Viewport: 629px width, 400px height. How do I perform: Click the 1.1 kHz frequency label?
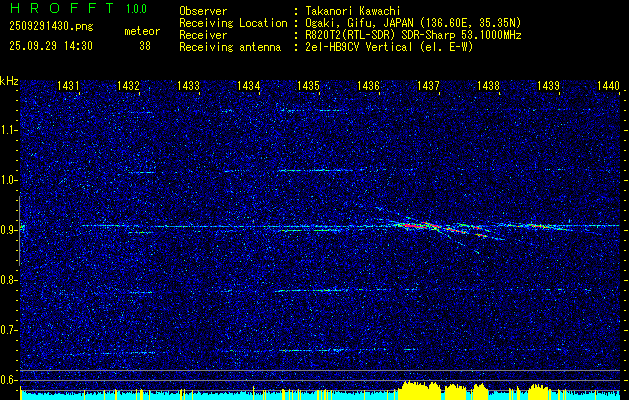[7, 130]
